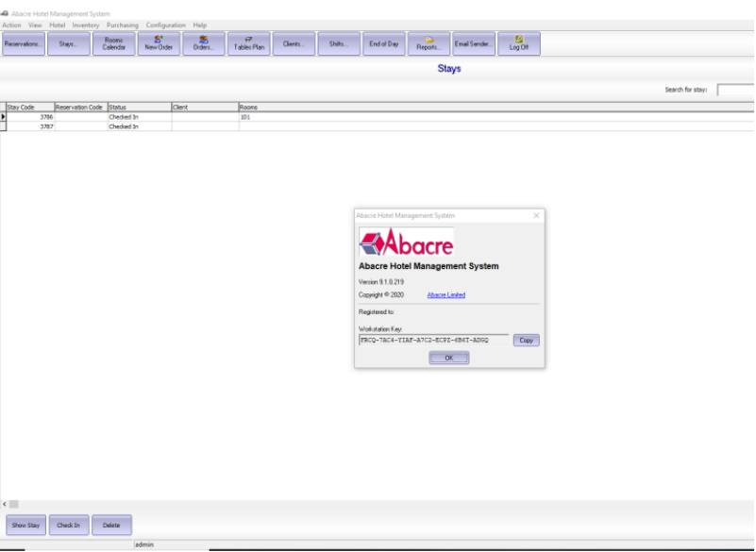The height and width of the screenshot is (552, 756).
Task: Copy the workstation key
Action: click(527, 340)
